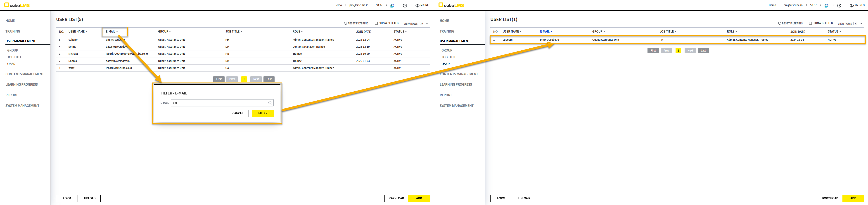Open the View Rows dropdown on the USER LIST(5) screen

[424, 24]
